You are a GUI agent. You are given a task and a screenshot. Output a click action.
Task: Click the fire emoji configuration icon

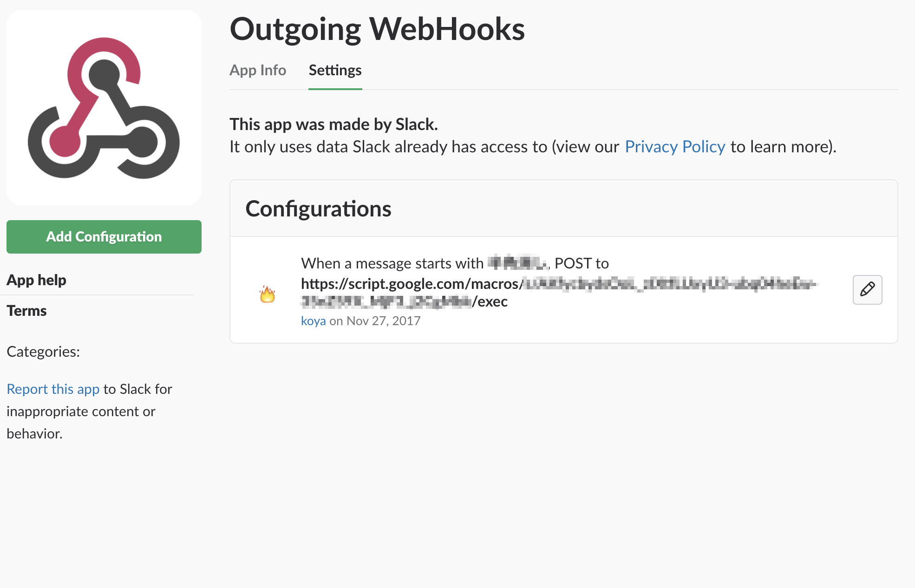267,294
